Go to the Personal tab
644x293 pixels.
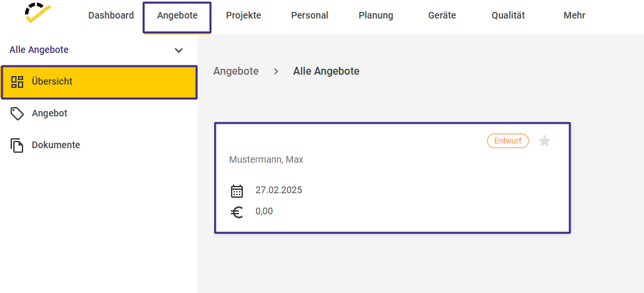(310, 15)
